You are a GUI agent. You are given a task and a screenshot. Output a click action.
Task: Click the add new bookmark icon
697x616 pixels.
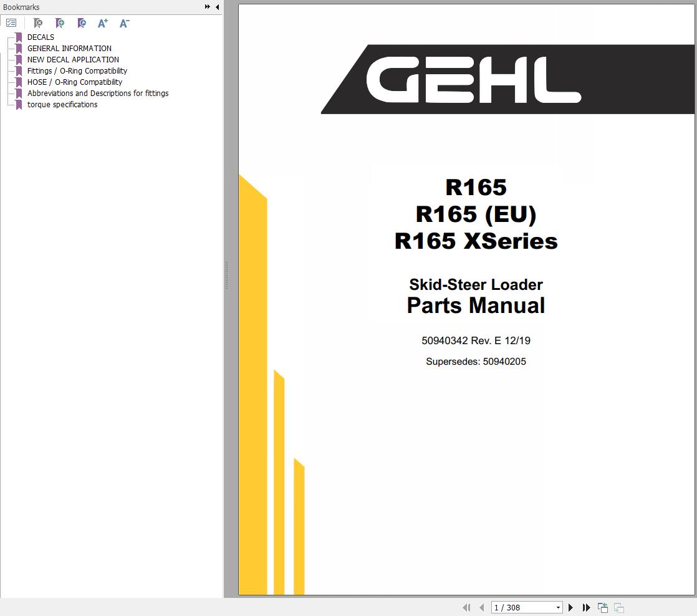click(60, 23)
